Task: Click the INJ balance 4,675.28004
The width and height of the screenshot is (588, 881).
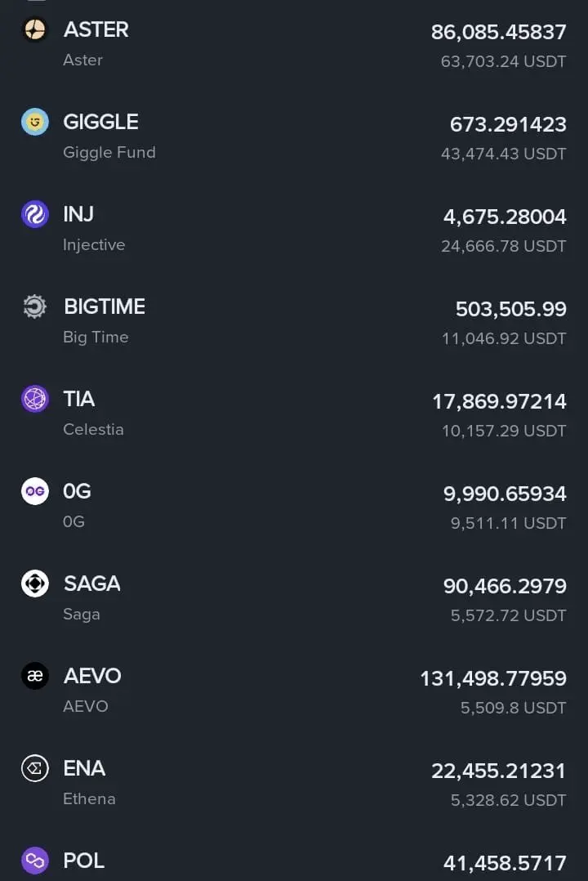Action: pos(505,217)
